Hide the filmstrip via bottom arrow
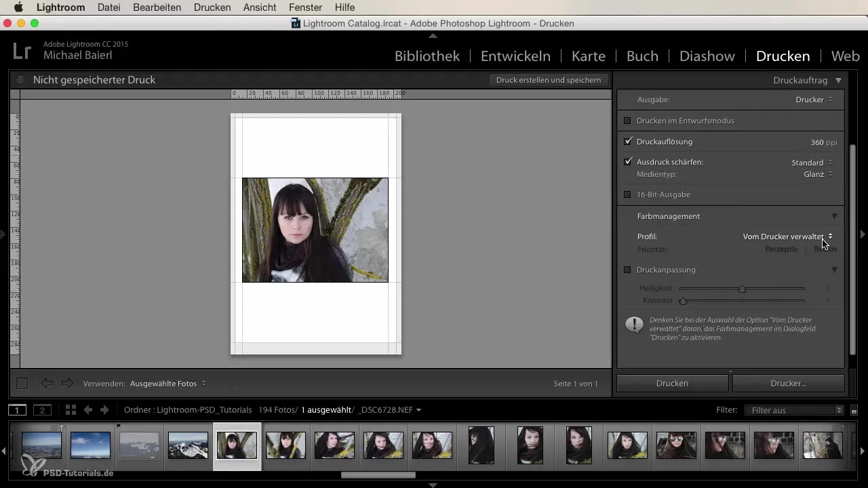The width and height of the screenshot is (868, 488). pos(433,485)
